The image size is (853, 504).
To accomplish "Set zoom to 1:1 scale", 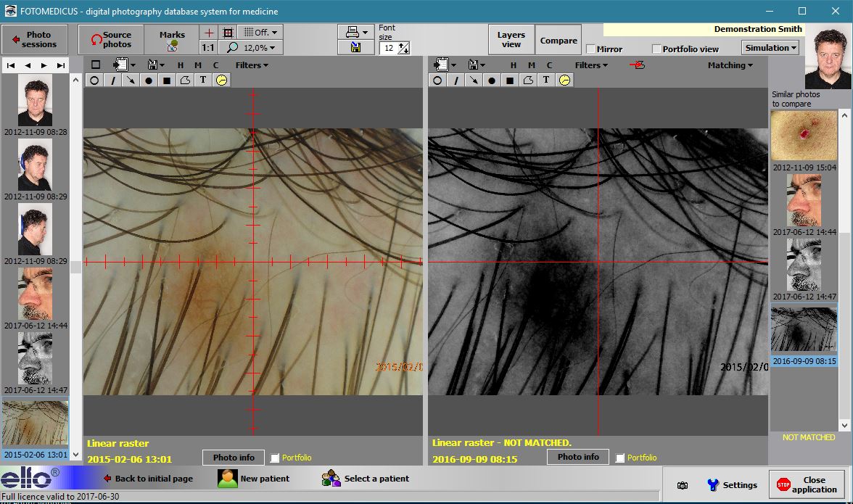I will pos(208,48).
